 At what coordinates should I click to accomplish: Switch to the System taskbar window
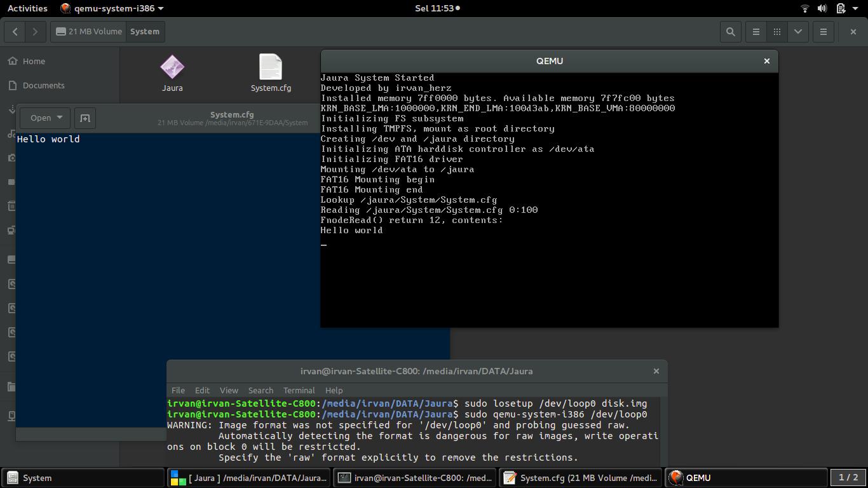pyautogui.click(x=83, y=478)
